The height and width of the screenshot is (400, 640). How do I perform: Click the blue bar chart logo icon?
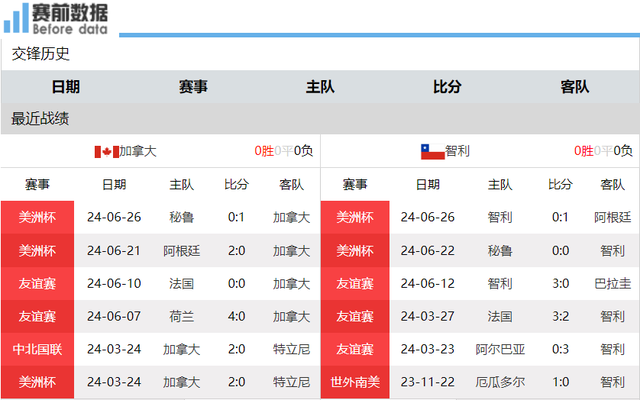[16, 18]
